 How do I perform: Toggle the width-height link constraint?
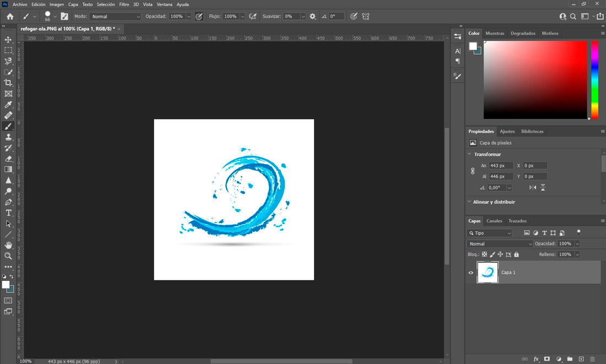pyautogui.click(x=472, y=171)
